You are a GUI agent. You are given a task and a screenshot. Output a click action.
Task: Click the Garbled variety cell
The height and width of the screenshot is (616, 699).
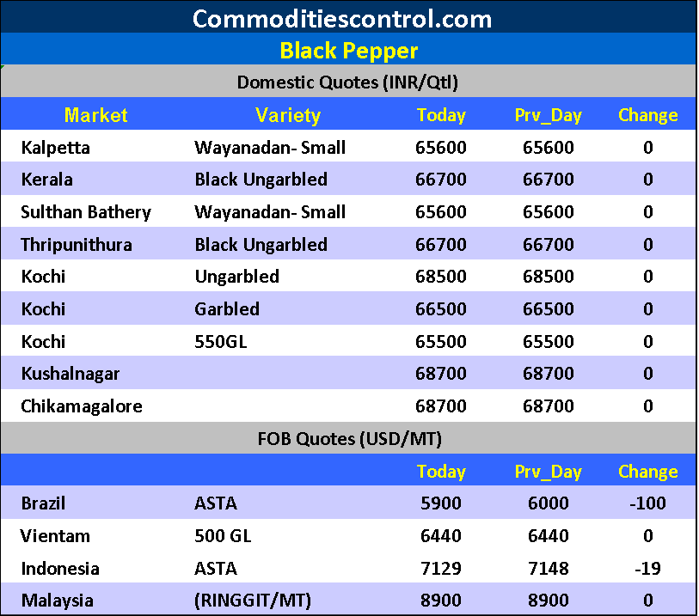(x=227, y=309)
